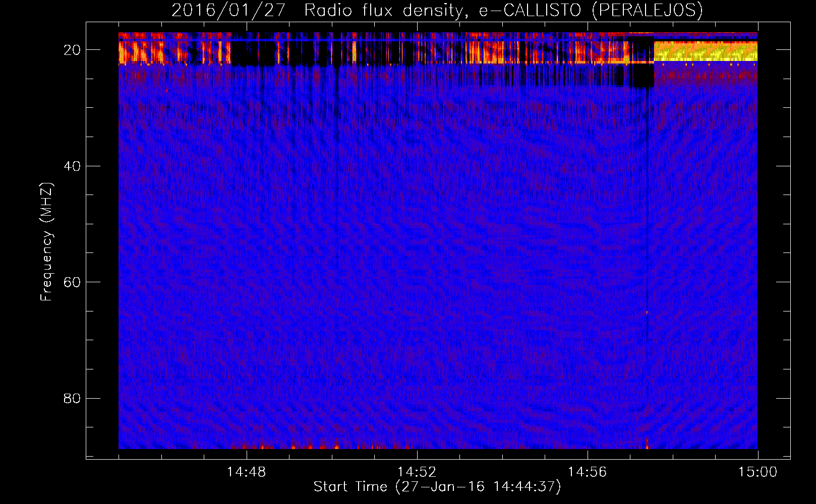Click the 'Start Time (27-Jan-16 14:44:37)' axis label

tap(437, 486)
